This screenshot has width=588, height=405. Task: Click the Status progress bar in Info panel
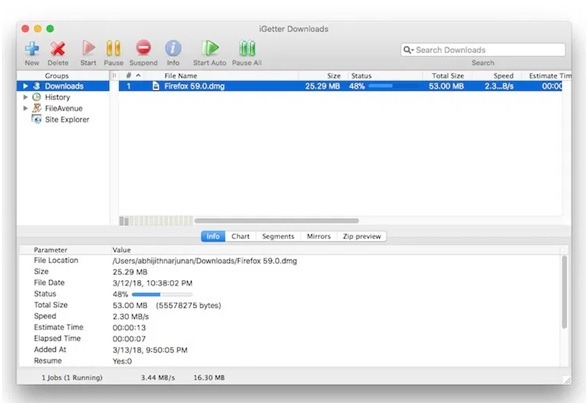click(x=162, y=294)
